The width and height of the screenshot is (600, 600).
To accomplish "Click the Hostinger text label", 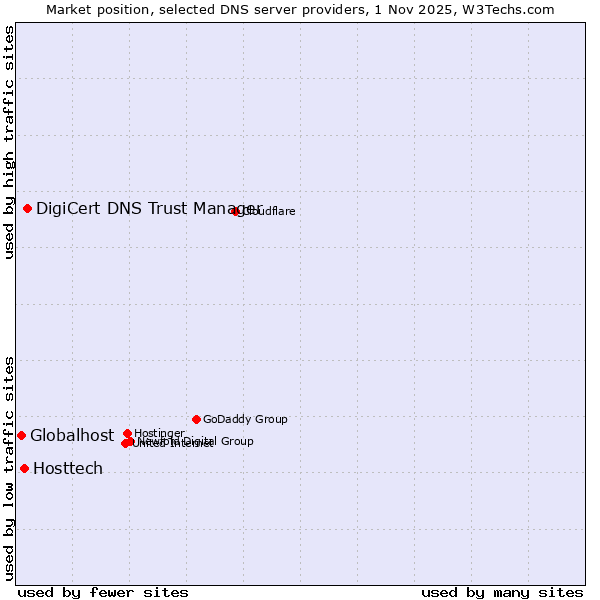I will 159,433.
